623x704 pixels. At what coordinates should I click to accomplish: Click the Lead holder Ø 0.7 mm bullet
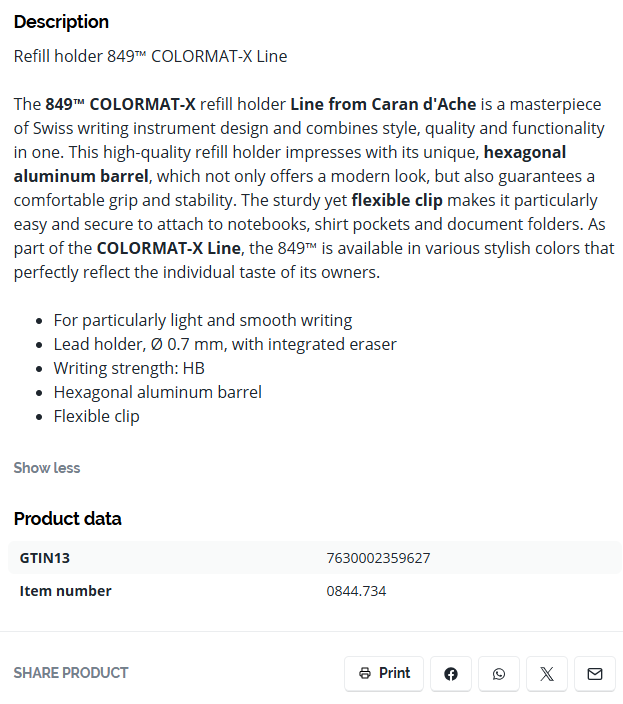click(x=225, y=344)
